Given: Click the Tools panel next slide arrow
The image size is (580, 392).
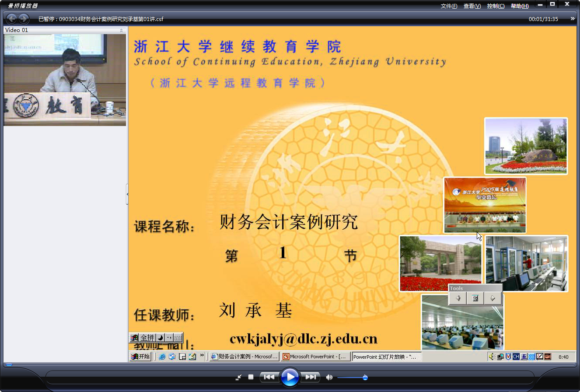Looking at the screenshot, I should click(493, 298).
